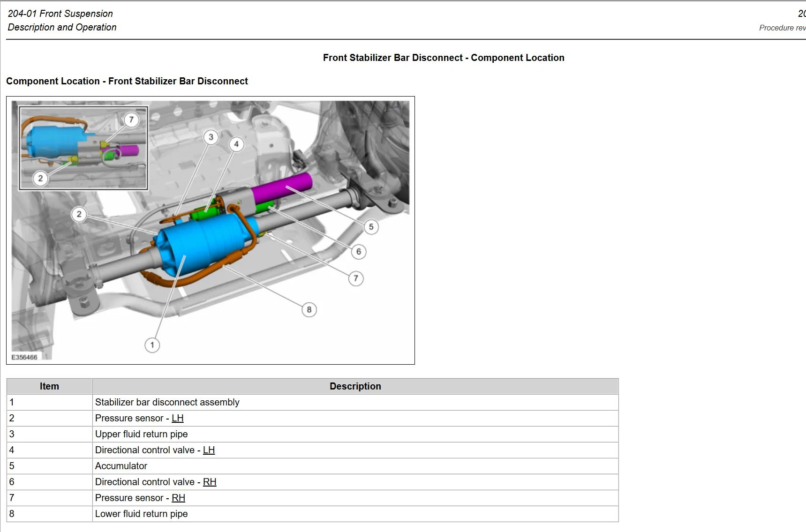Click the E356466 image reference label

[24, 357]
